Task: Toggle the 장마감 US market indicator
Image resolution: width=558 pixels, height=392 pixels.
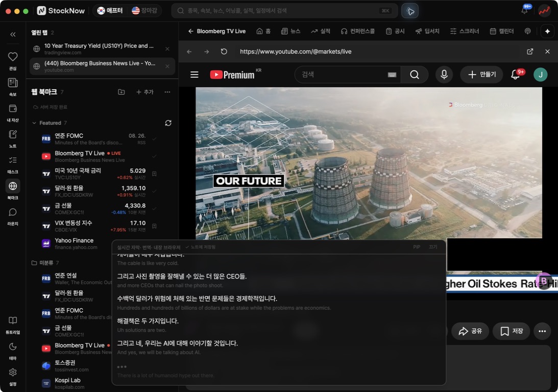Action: 144,11
